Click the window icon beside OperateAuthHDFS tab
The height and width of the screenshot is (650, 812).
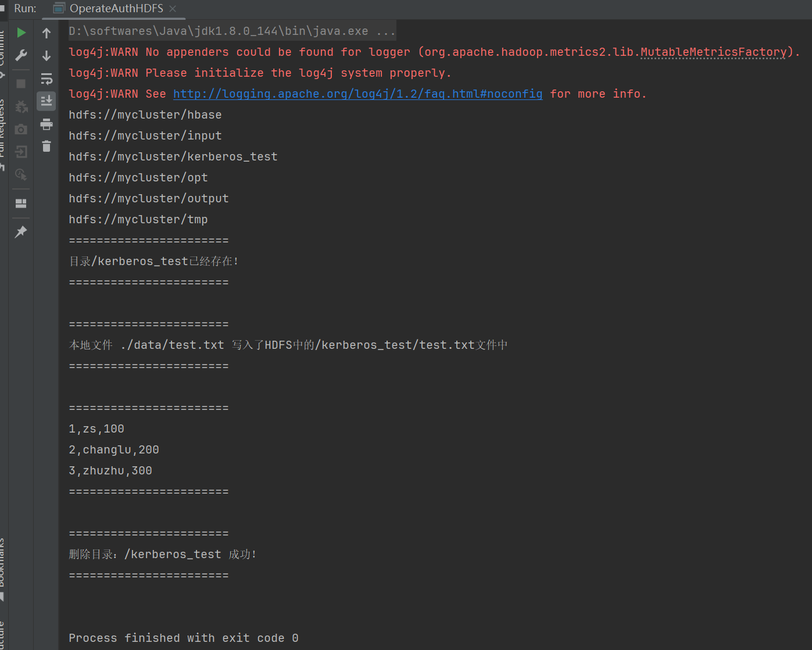59,9
